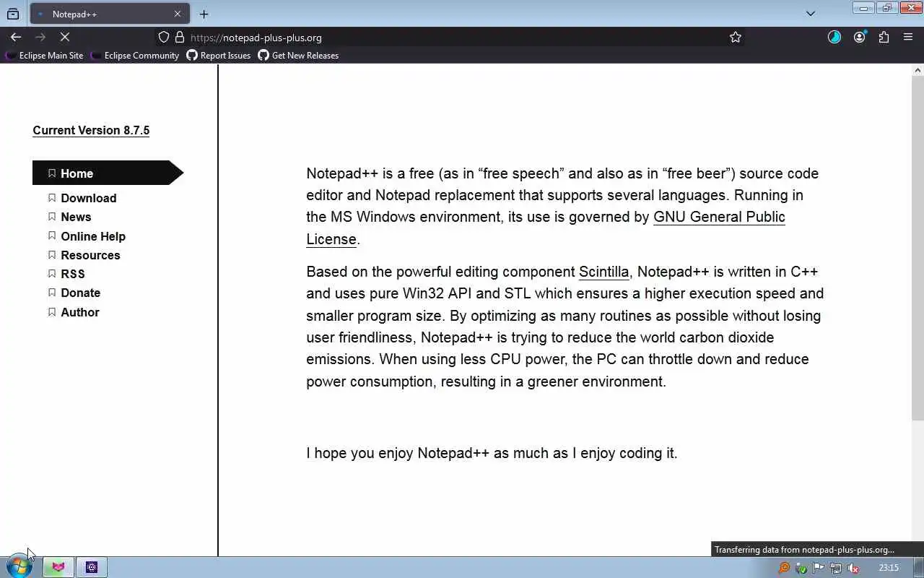Open the Firefox account menu
The image size is (924, 578).
(x=859, y=37)
